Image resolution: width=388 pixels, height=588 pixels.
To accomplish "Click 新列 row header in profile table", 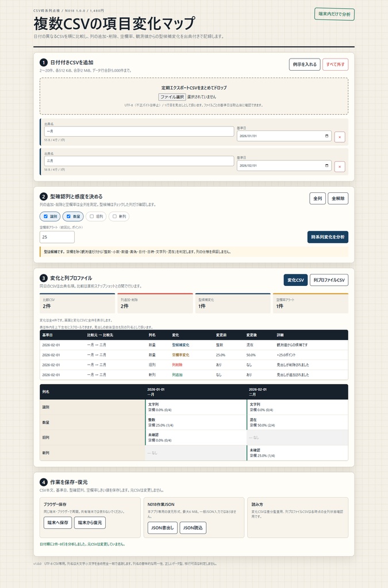I will (x=93, y=453).
